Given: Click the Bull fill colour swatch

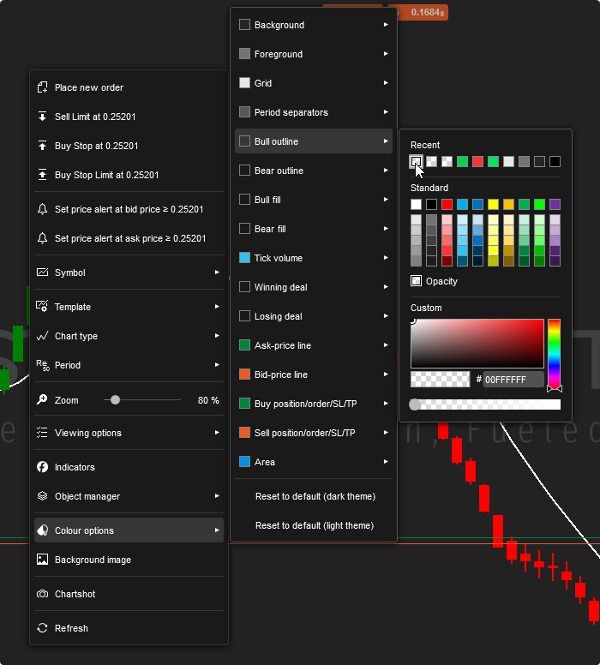Looking at the screenshot, I should tap(245, 199).
